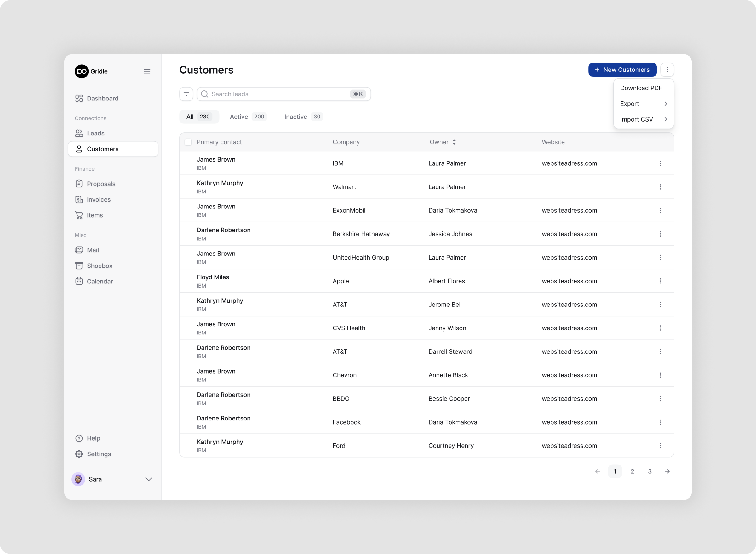Screen dimensions: 756x554
Task: Open row menu for BBDO row
Action: (x=660, y=399)
